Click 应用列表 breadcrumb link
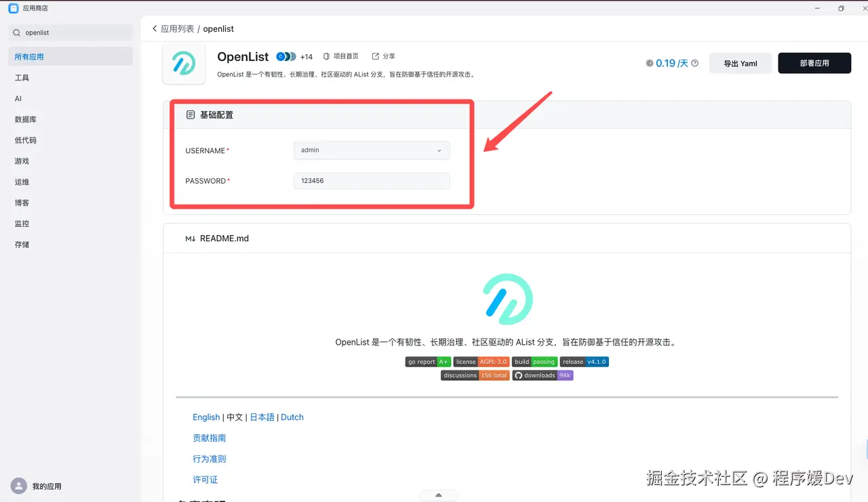This screenshot has width=868, height=502. point(178,29)
